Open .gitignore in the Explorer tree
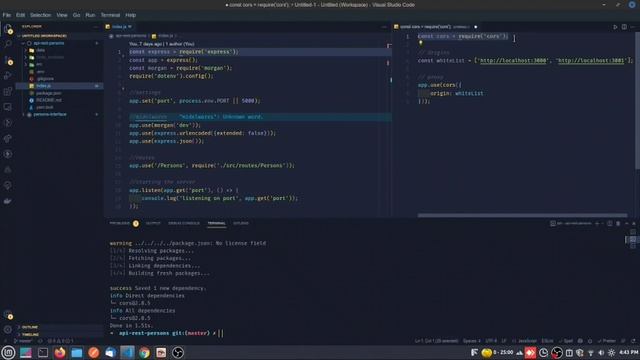The height and width of the screenshot is (360, 640). click(45, 79)
